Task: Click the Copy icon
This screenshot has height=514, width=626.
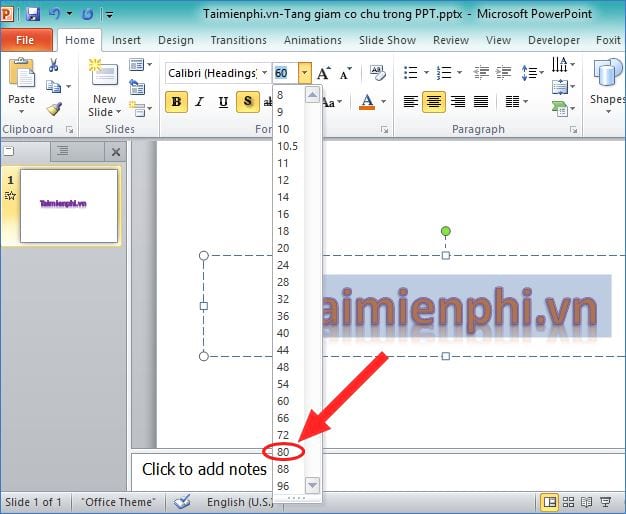Action: pos(53,86)
